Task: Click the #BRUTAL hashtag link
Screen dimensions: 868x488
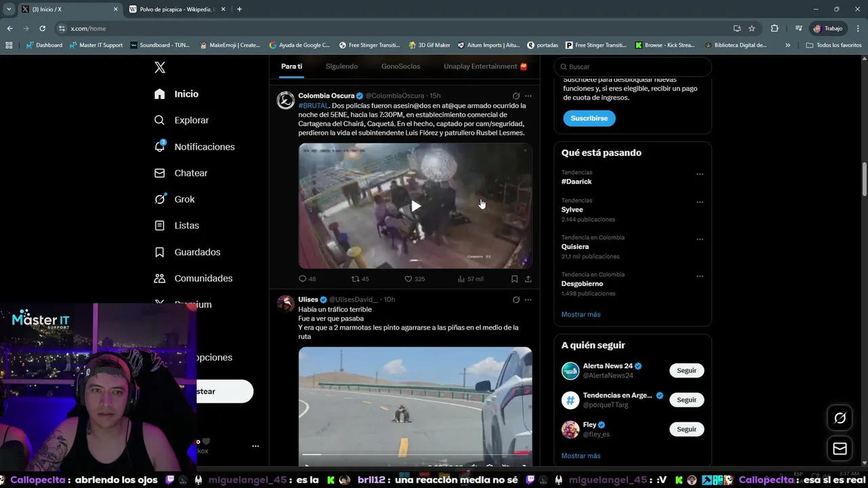Action: point(313,106)
